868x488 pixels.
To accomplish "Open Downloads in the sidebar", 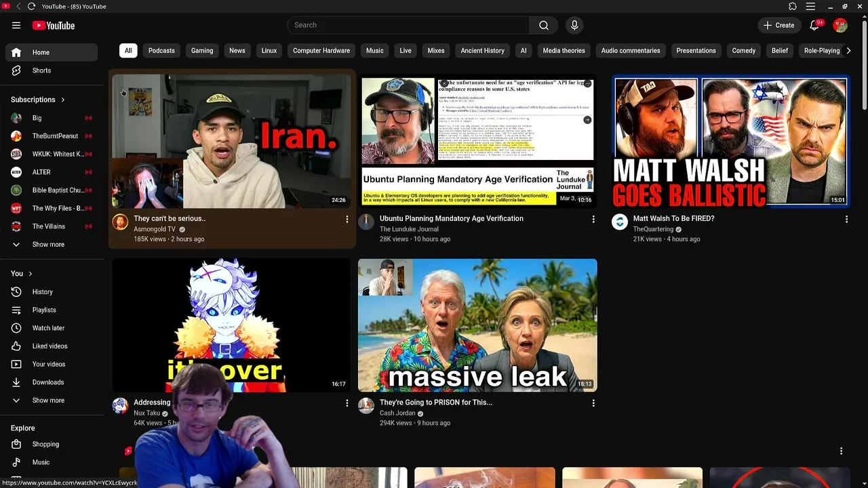I will click(x=52, y=382).
